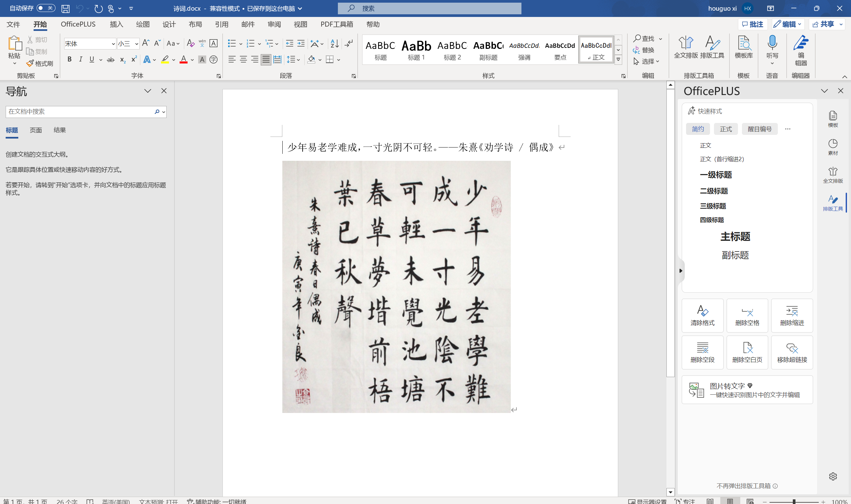Image resolution: width=851 pixels, height=504 pixels.
Task: Click the Decrease Indent icon
Action: (290, 43)
